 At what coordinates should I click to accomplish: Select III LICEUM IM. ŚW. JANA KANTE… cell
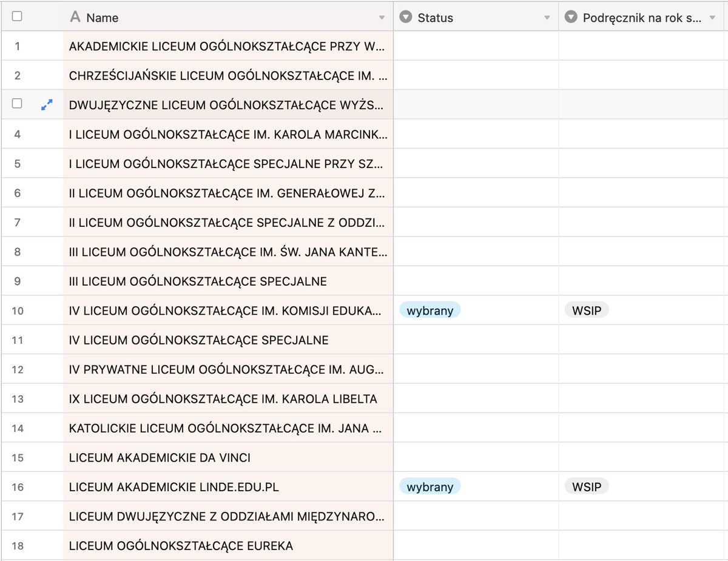(228, 252)
